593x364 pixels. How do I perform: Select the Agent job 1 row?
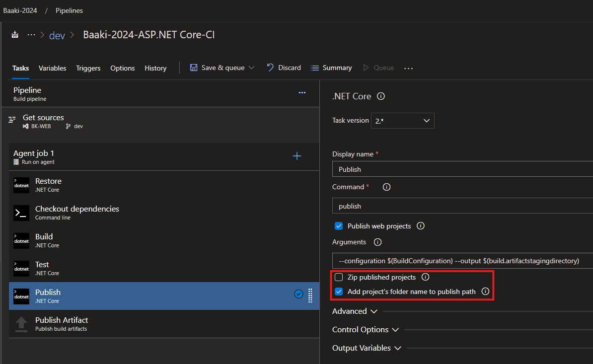click(x=164, y=157)
